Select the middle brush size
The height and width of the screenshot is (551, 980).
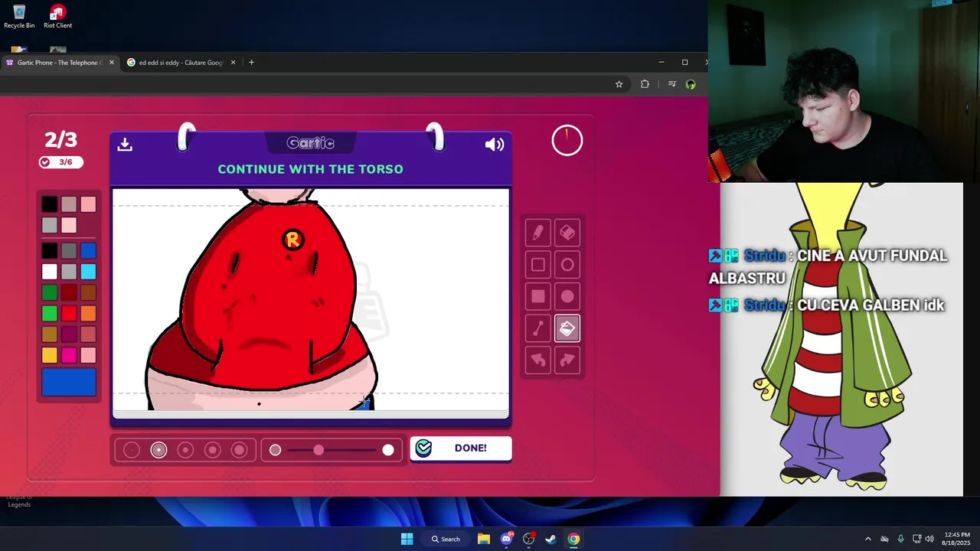pos(185,450)
